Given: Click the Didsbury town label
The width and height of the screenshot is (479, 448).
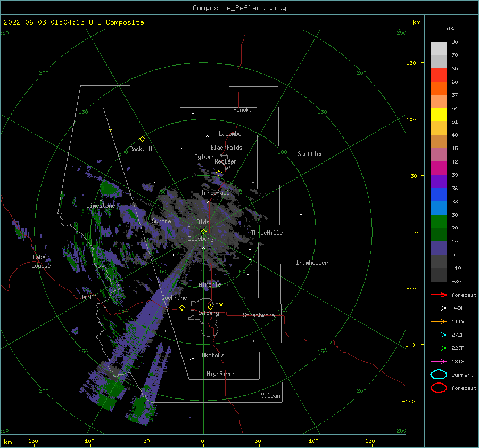Looking at the screenshot, I should (x=201, y=239).
